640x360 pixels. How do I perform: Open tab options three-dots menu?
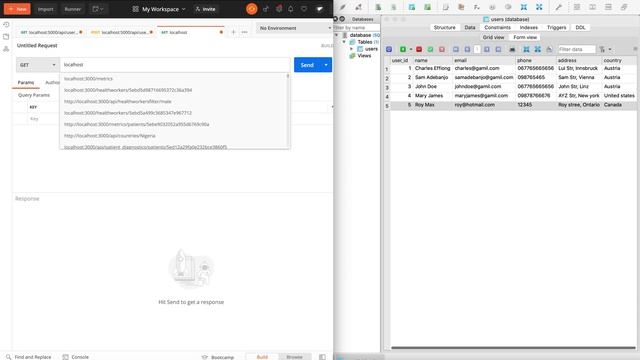click(x=244, y=32)
